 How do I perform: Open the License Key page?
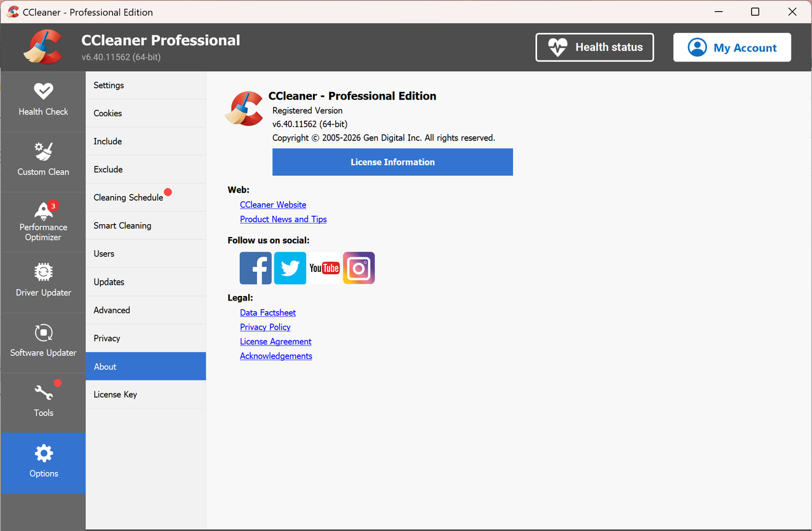click(146, 394)
